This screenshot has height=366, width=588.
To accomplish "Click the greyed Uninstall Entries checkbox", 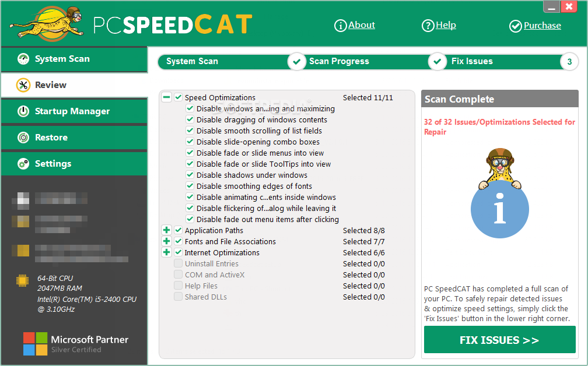I will [x=178, y=263].
